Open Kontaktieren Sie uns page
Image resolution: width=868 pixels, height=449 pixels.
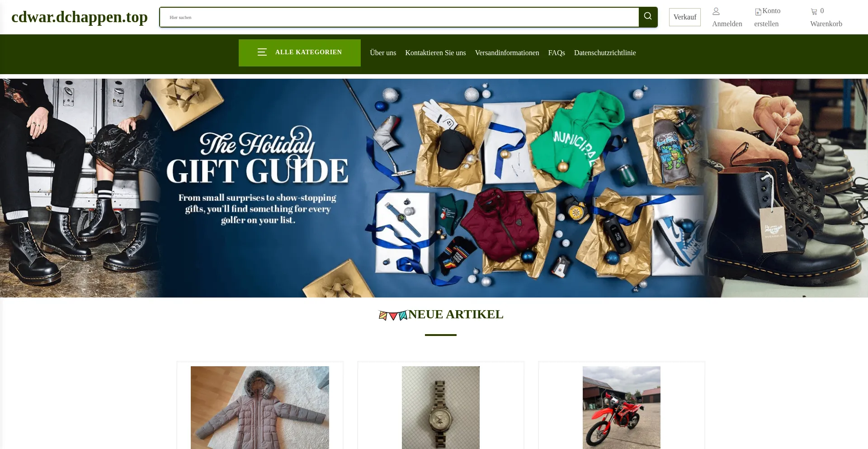click(435, 53)
